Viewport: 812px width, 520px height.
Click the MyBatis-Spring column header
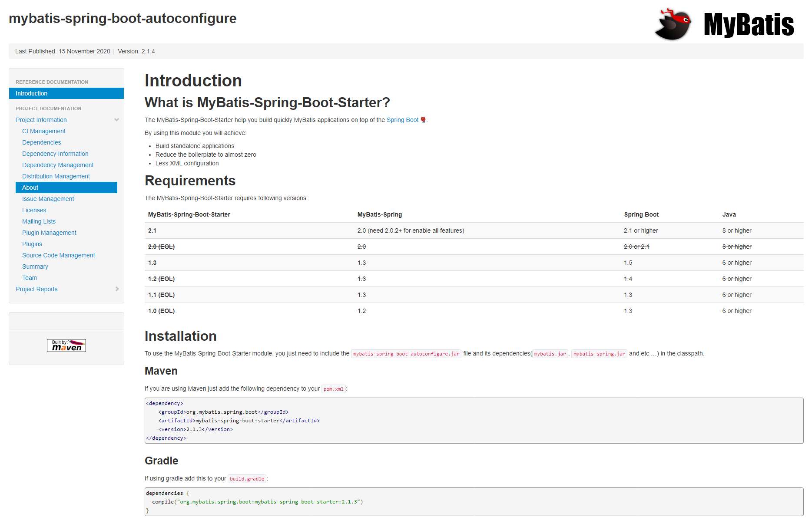[380, 214]
